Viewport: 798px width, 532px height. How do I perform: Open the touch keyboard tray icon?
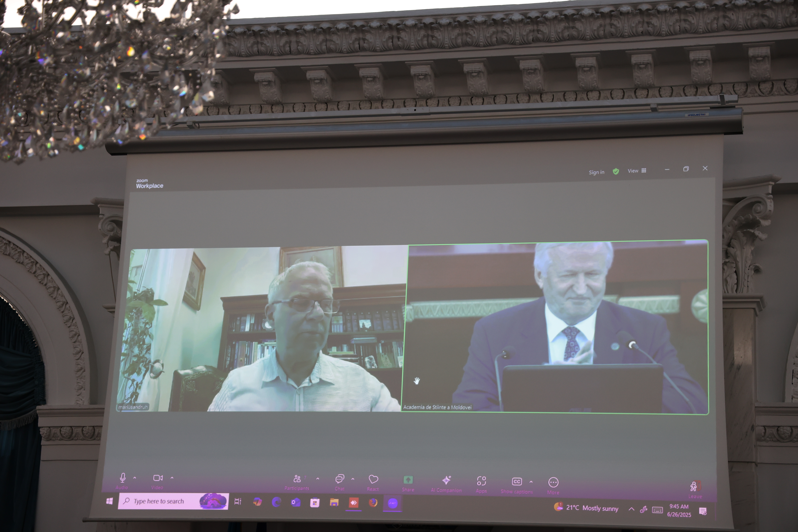(657, 510)
